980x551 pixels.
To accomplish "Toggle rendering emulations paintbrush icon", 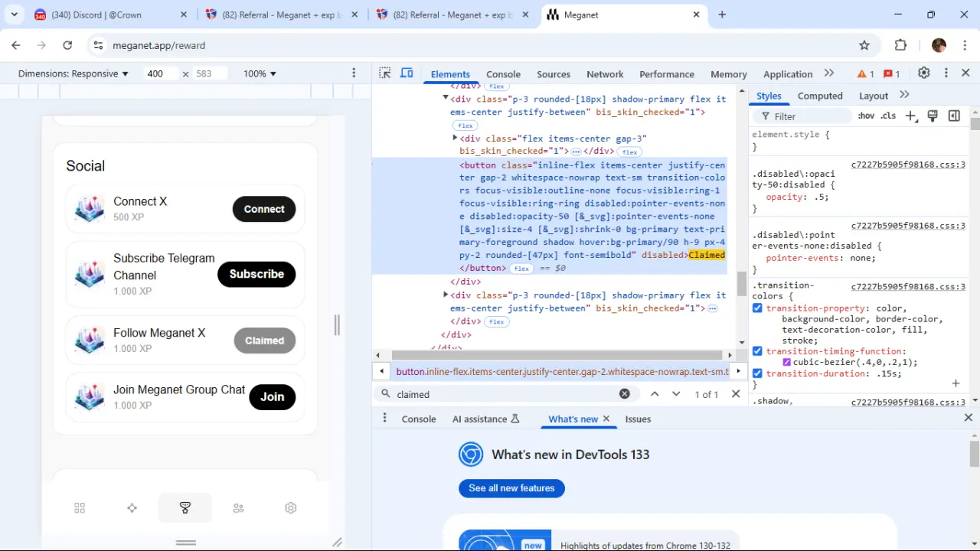I will click(x=933, y=116).
